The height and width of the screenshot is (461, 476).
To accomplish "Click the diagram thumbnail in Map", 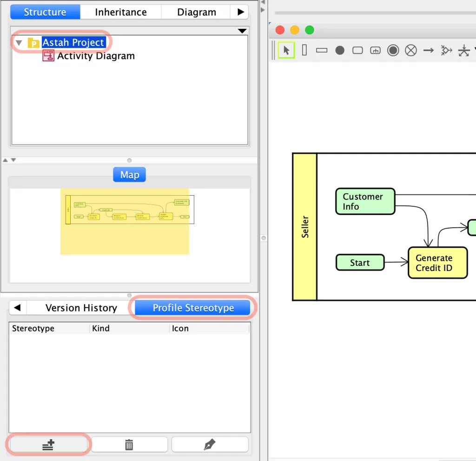I will [130, 210].
